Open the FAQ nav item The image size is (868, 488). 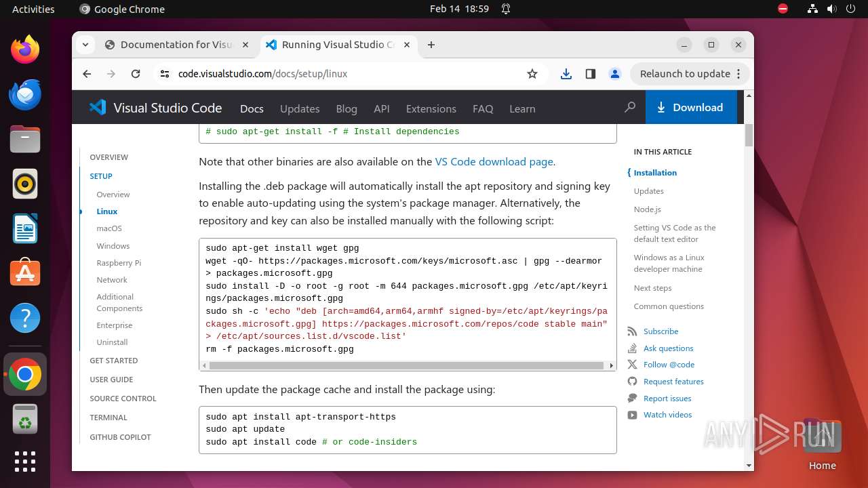coord(483,108)
